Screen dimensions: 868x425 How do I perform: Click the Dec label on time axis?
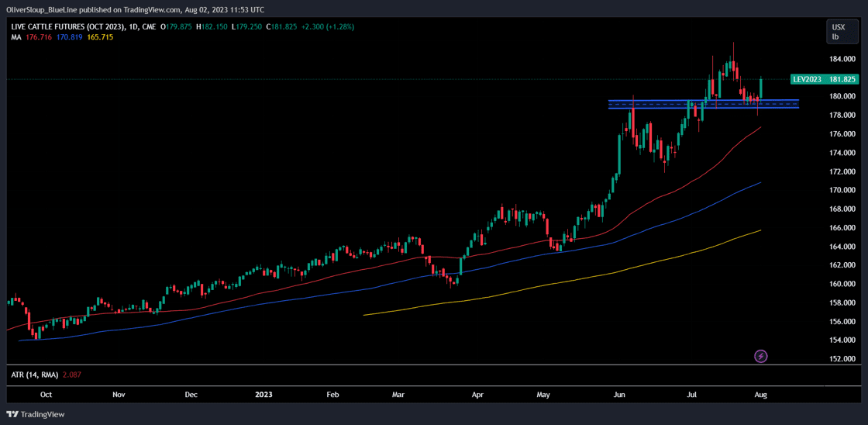pos(191,395)
